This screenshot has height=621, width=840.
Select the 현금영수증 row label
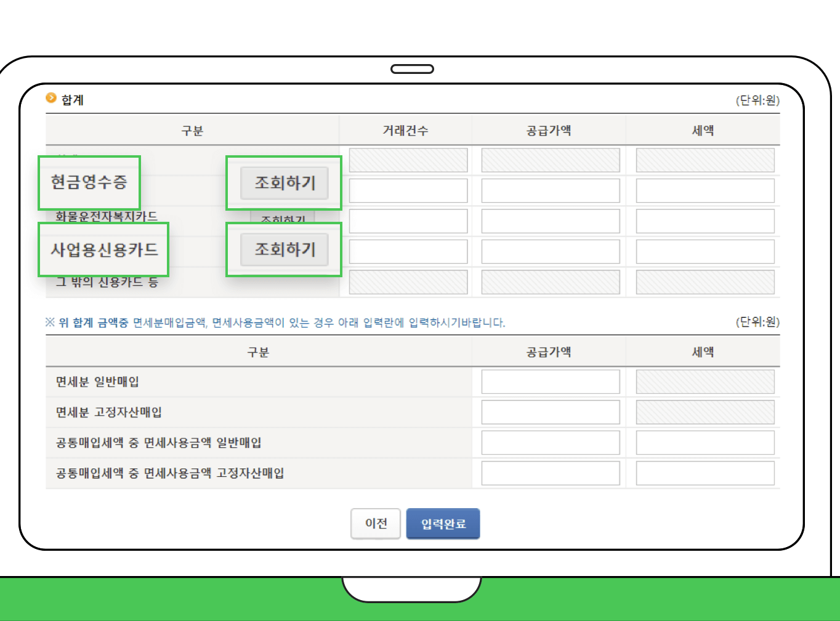(x=89, y=182)
